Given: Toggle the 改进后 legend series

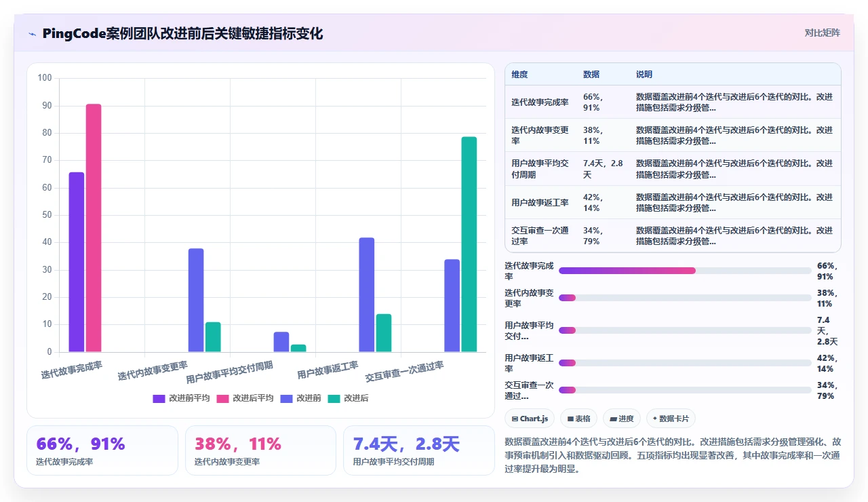Looking at the screenshot, I should tap(348, 398).
